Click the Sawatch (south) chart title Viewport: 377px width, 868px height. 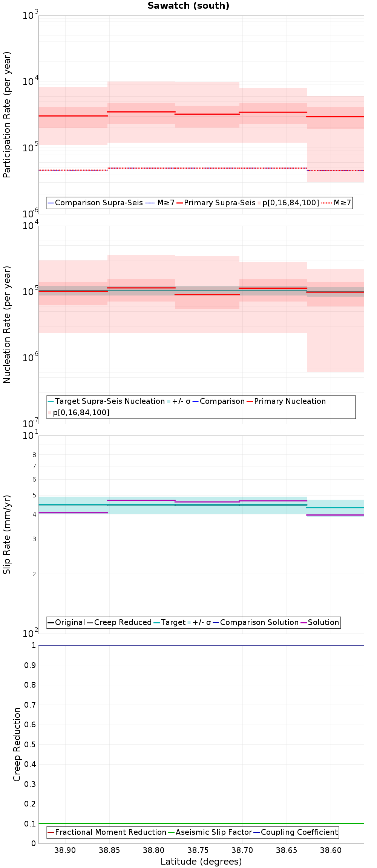coord(188,6)
